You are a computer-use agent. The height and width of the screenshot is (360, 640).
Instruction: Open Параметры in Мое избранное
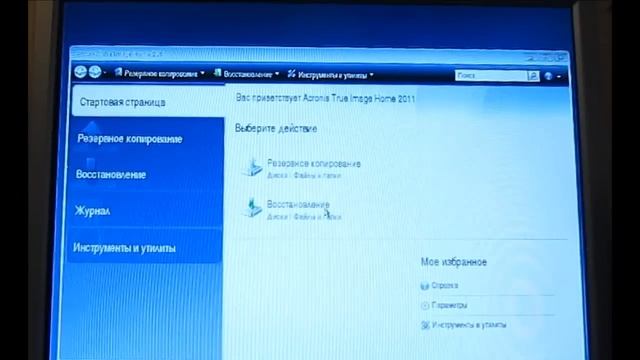click(x=449, y=305)
